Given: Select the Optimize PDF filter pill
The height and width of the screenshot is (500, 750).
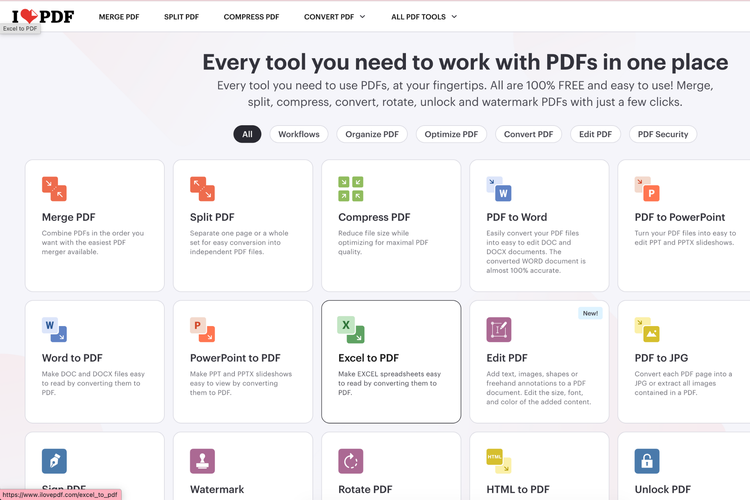Looking at the screenshot, I should point(451,134).
